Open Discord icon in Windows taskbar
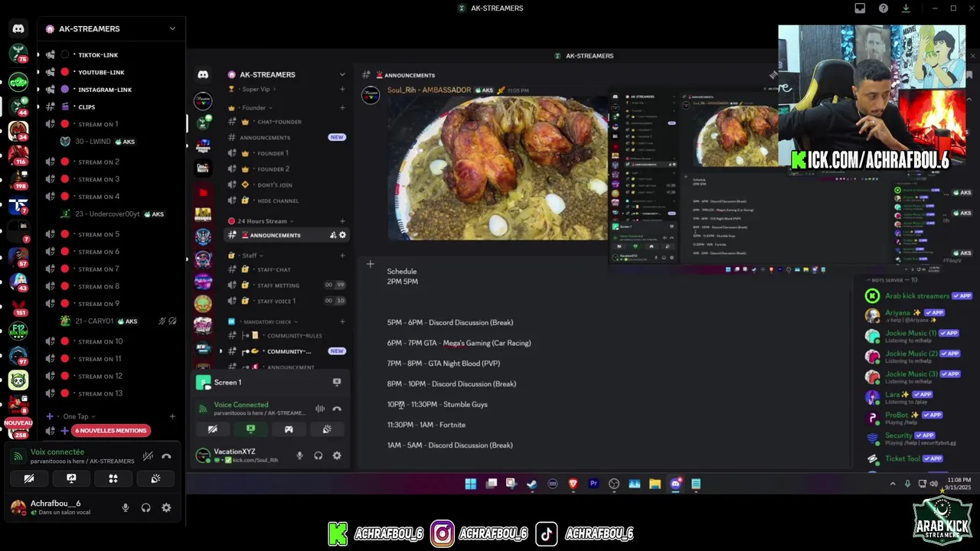Viewport: 980px width, 551px height. point(675,484)
